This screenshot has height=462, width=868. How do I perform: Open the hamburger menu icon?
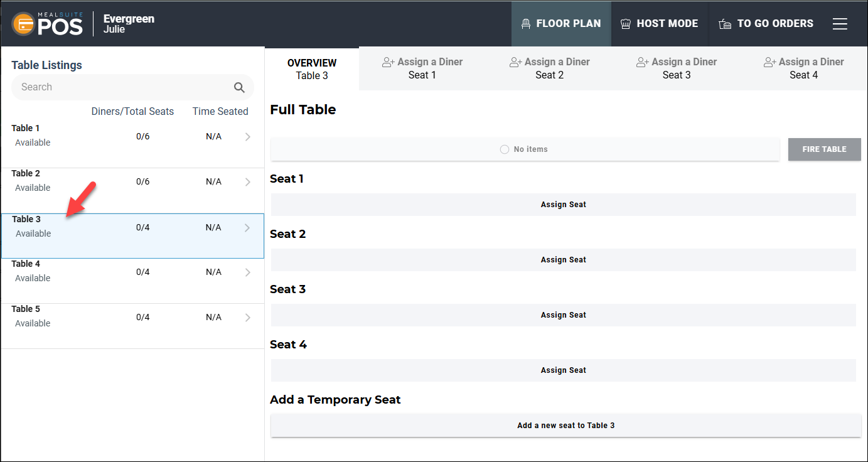(840, 24)
